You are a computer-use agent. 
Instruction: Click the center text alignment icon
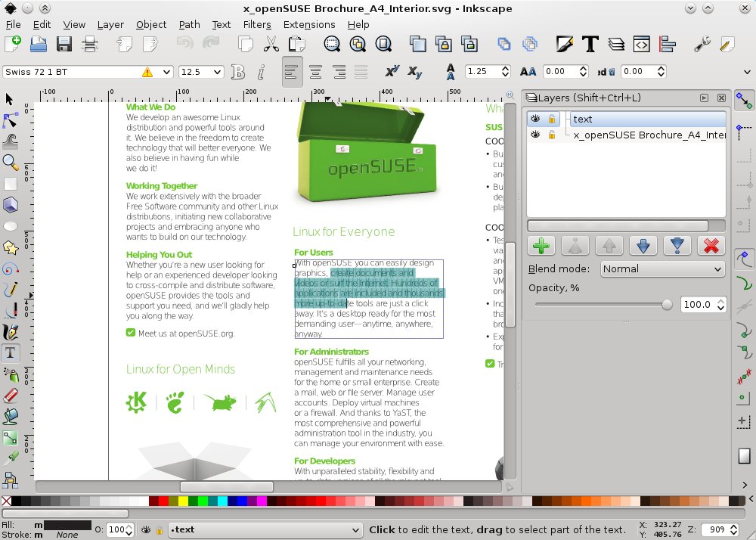[x=316, y=72]
